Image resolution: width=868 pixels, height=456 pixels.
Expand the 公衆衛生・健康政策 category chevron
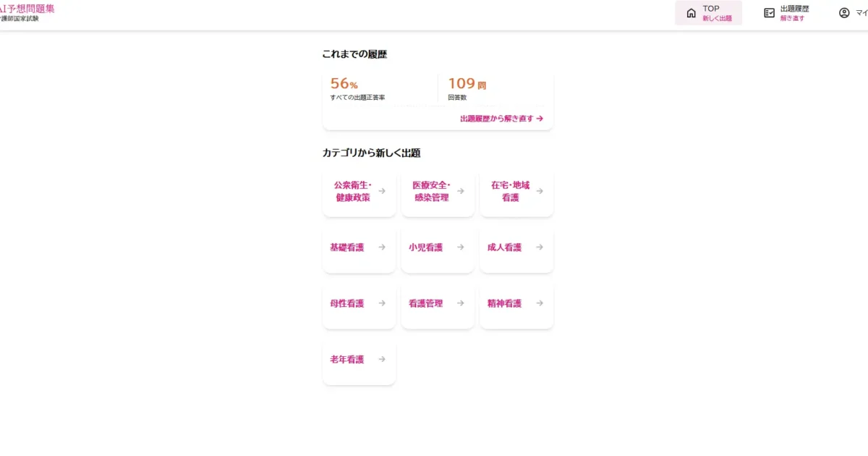click(x=381, y=190)
